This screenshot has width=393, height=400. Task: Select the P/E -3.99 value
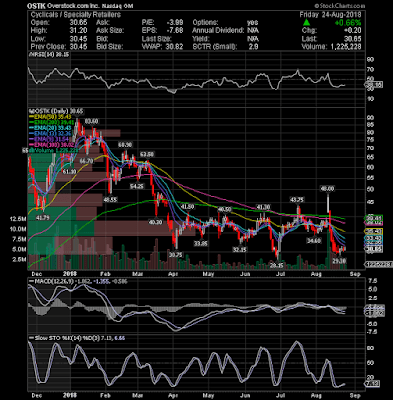(175, 23)
